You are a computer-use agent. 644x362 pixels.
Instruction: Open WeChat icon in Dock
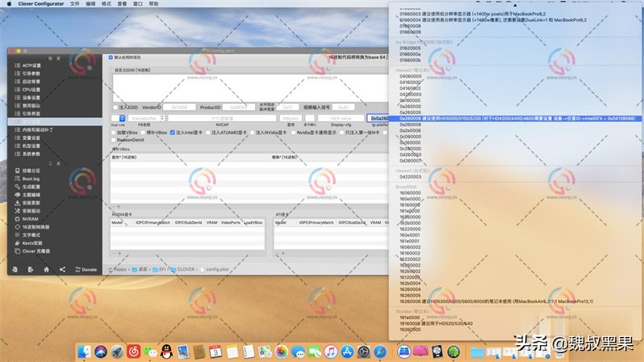click(150, 351)
